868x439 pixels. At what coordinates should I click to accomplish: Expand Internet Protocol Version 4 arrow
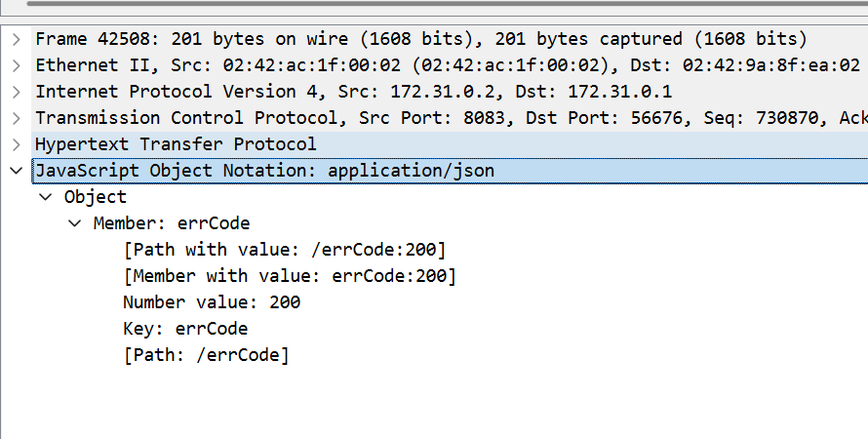click(x=17, y=93)
